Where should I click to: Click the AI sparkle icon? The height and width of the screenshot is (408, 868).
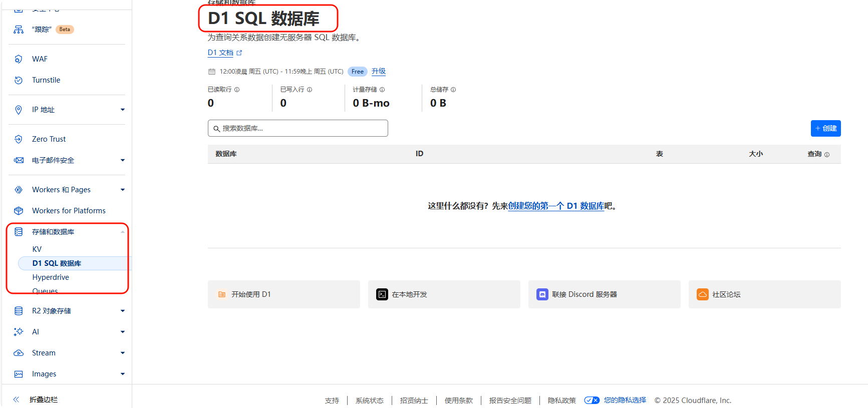point(19,332)
